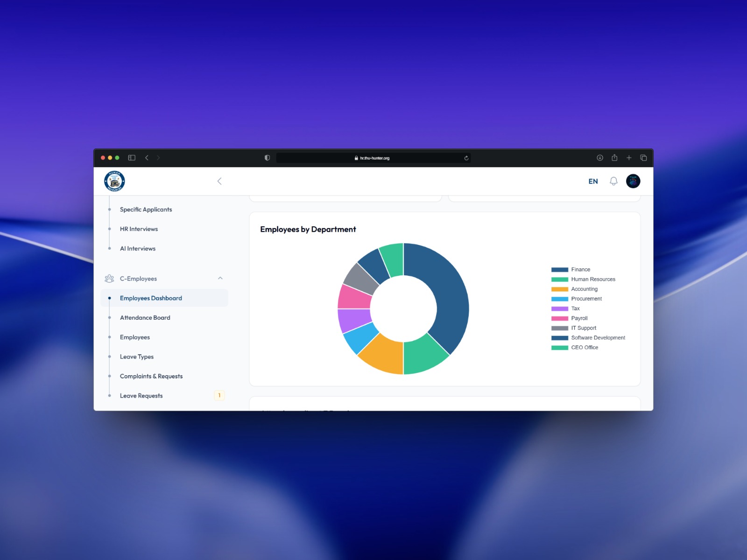Open the user profile avatar
Viewport: 747px width, 560px height.
tap(633, 181)
